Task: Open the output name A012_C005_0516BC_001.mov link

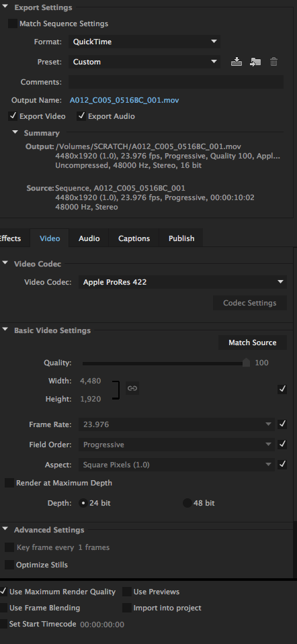Action: (x=124, y=100)
